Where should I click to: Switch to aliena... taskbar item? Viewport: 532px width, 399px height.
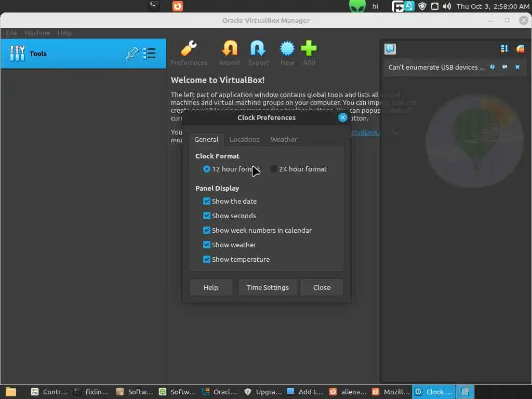348,392
